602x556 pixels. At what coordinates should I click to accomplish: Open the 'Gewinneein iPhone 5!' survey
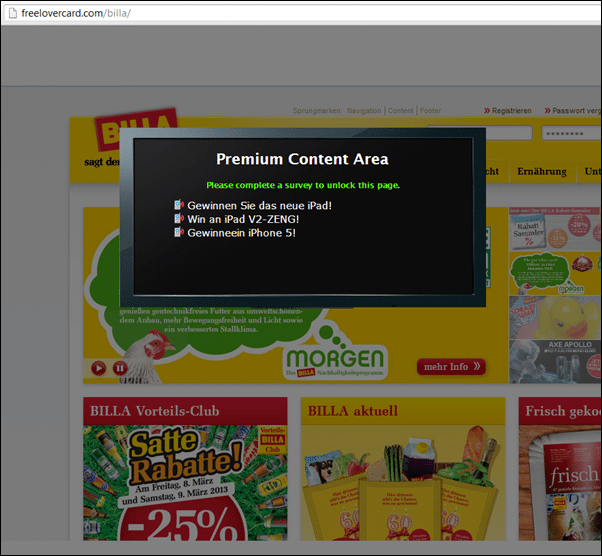click(x=241, y=233)
